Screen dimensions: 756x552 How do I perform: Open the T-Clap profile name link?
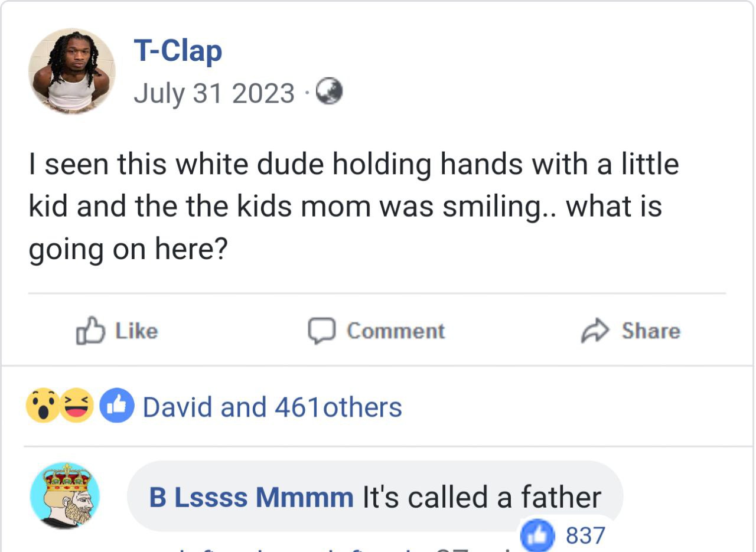point(178,51)
